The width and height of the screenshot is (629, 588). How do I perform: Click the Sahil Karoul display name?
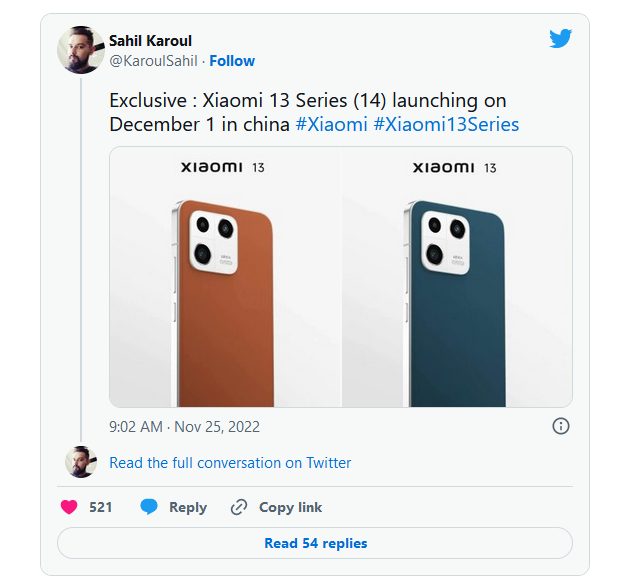point(155,41)
